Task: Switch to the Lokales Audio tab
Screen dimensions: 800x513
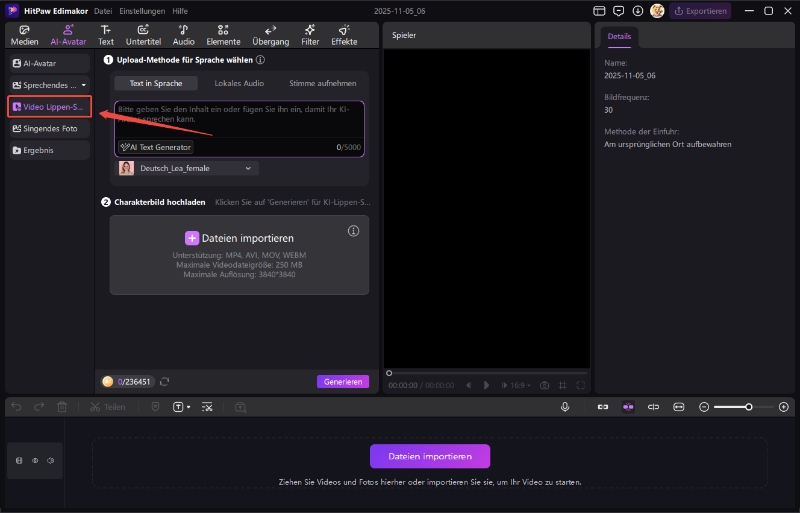Action: point(241,83)
